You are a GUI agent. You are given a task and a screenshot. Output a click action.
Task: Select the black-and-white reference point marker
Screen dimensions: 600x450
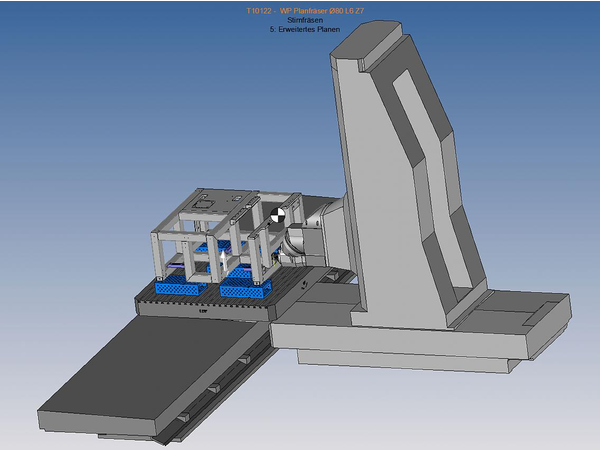[x=278, y=215]
